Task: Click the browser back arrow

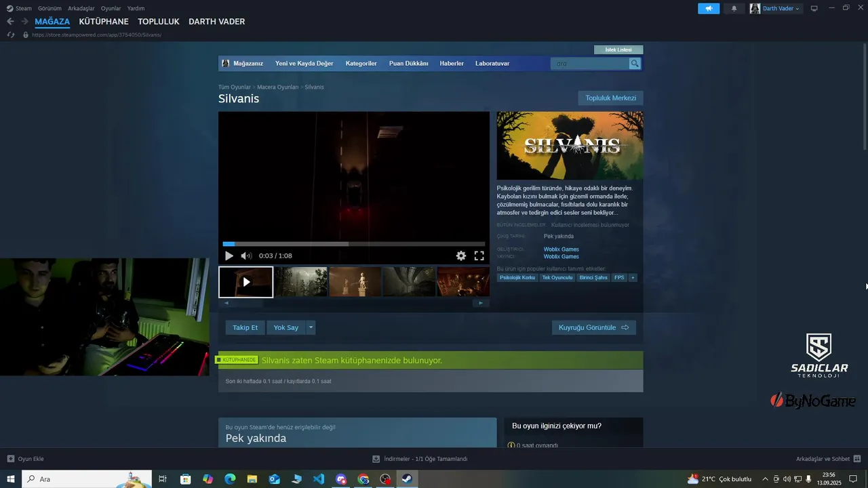Action: [x=10, y=22]
